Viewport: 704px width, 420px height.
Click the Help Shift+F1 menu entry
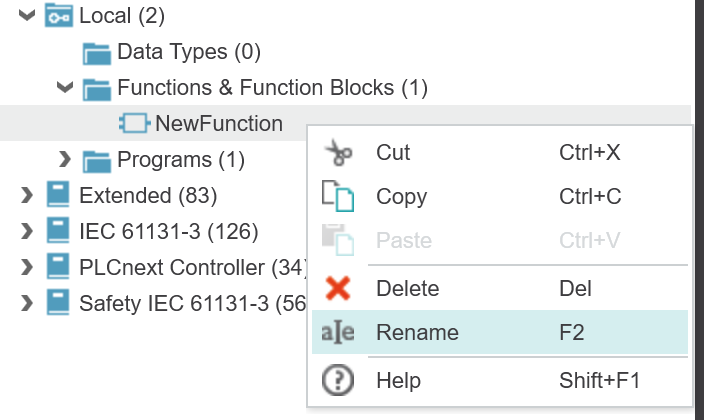coord(500,380)
